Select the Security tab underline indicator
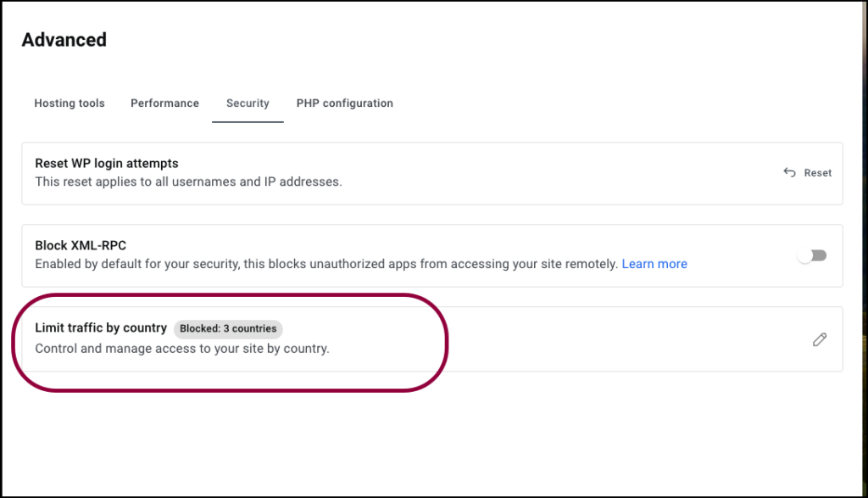This screenshot has width=868, height=498. point(247,121)
